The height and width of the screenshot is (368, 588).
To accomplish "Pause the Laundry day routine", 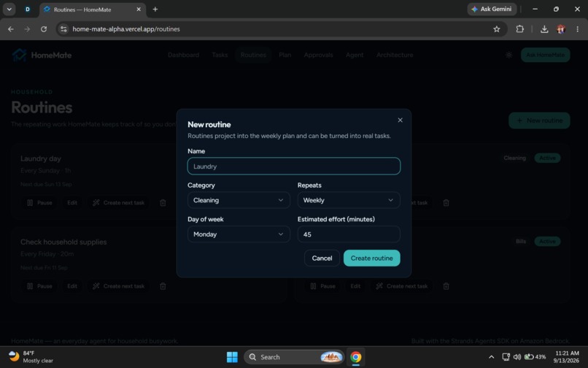I will coord(39,203).
